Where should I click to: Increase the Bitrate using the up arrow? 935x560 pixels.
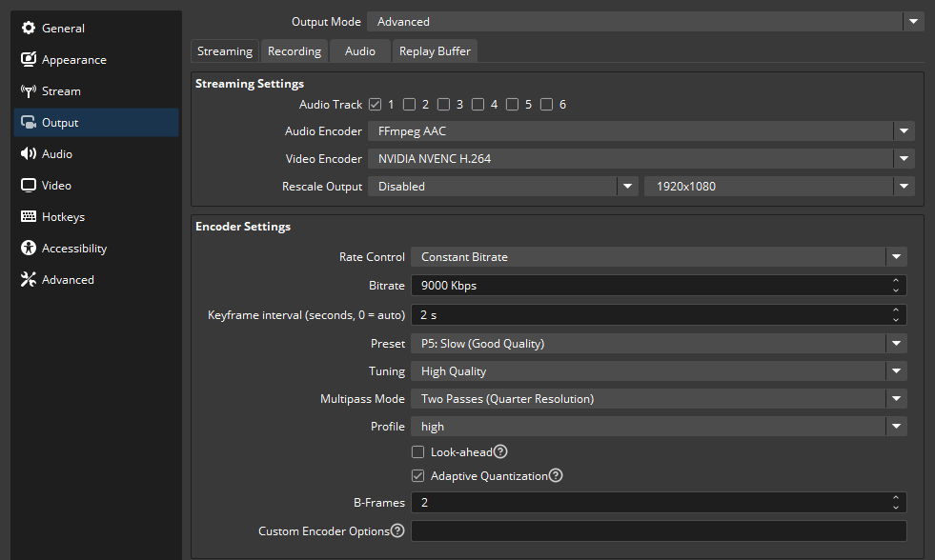(895, 281)
